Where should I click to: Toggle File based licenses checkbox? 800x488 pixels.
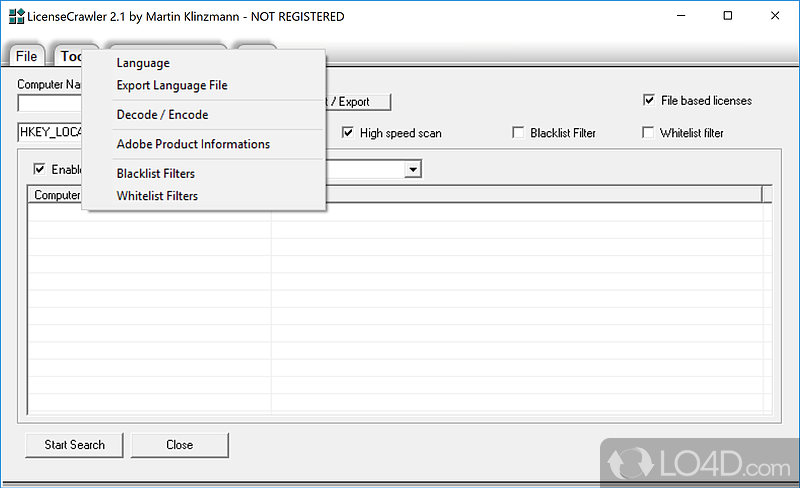click(648, 100)
